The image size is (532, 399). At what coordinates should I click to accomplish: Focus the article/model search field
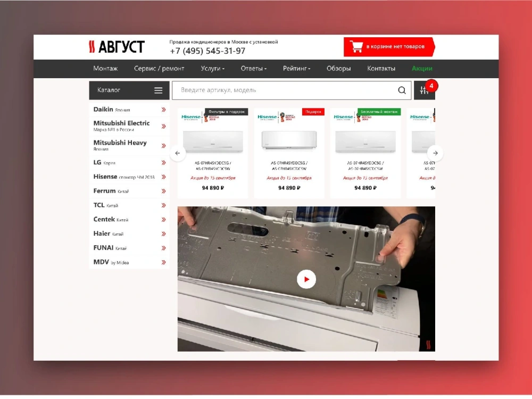284,90
